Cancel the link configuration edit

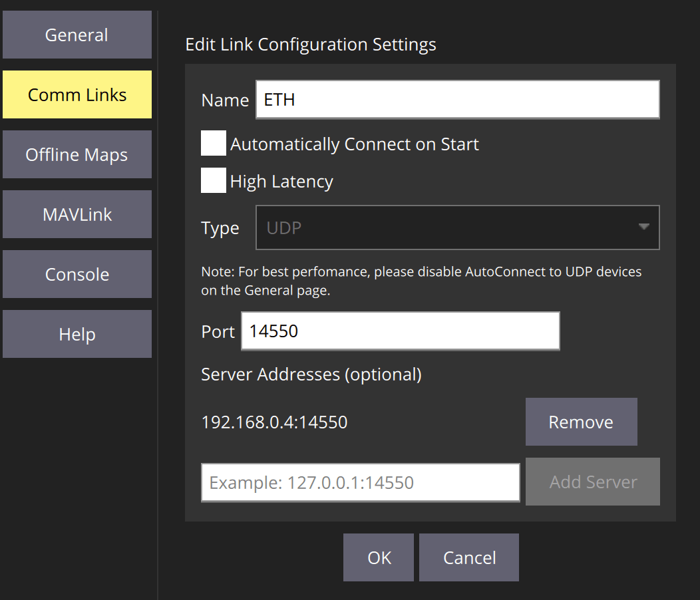pos(468,557)
